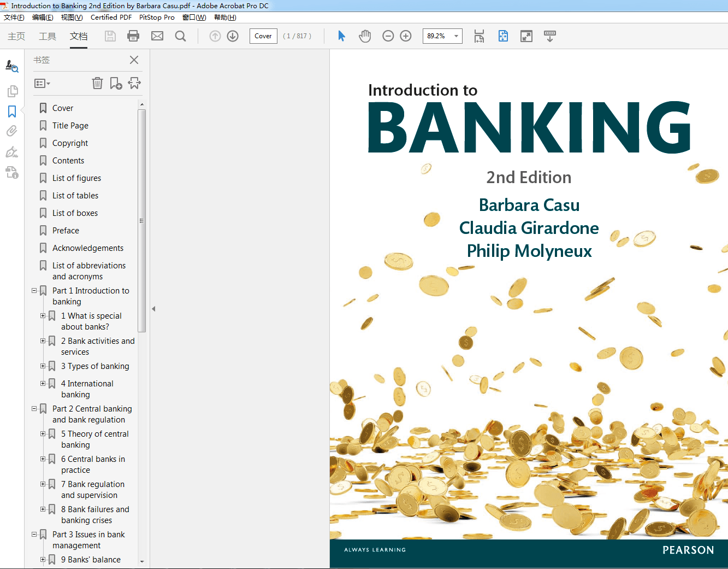The image size is (728, 569).
Task: Switch to the 工具 tab
Action: (49, 36)
